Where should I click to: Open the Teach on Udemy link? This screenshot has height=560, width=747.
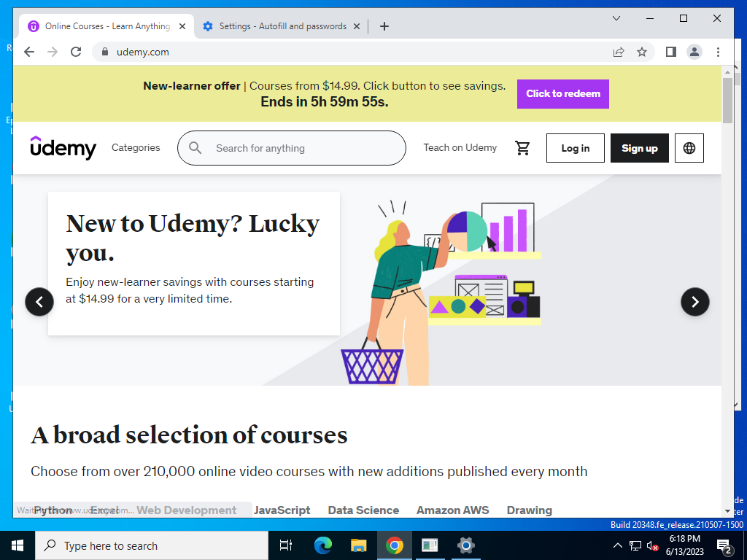click(x=460, y=147)
